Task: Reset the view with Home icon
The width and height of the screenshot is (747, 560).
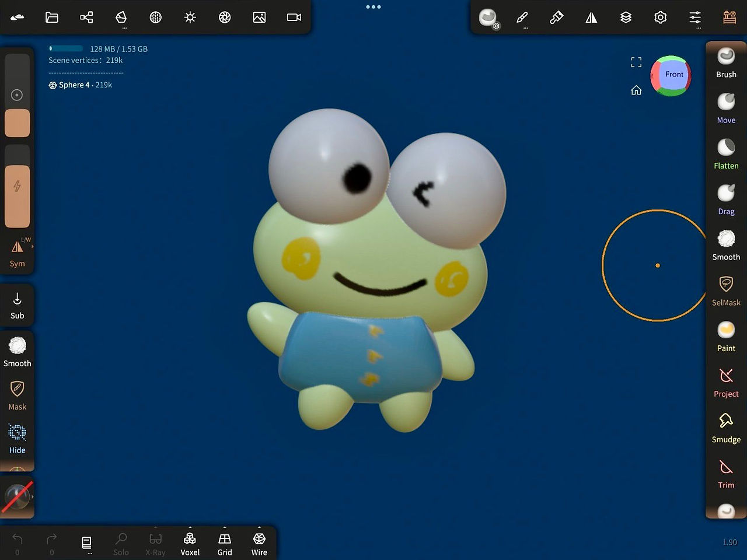Action: click(x=636, y=90)
